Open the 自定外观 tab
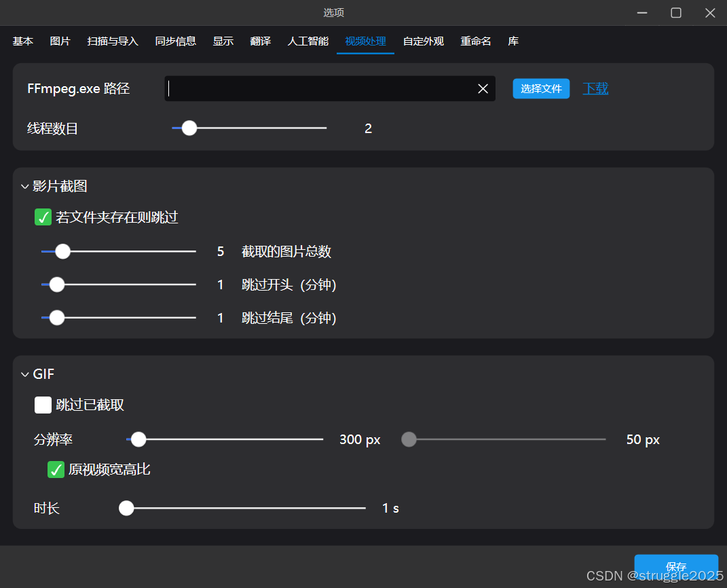 [424, 41]
